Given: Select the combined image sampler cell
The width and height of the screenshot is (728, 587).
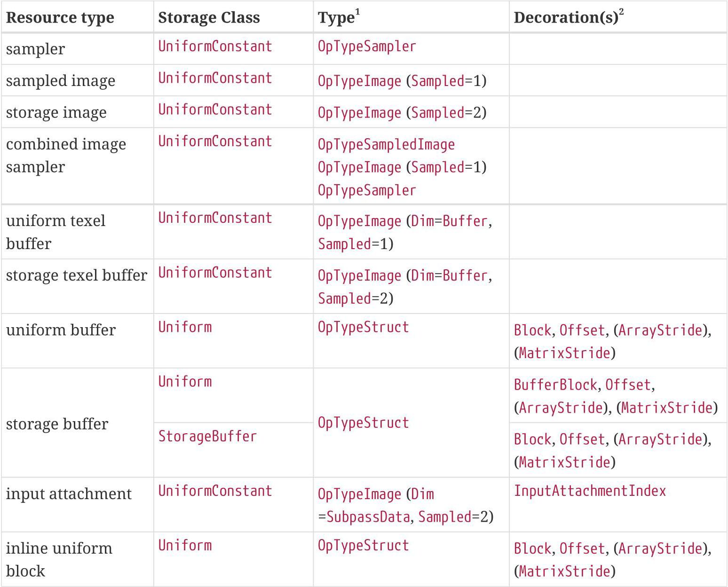Looking at the screenshot, I should point(66,155).
